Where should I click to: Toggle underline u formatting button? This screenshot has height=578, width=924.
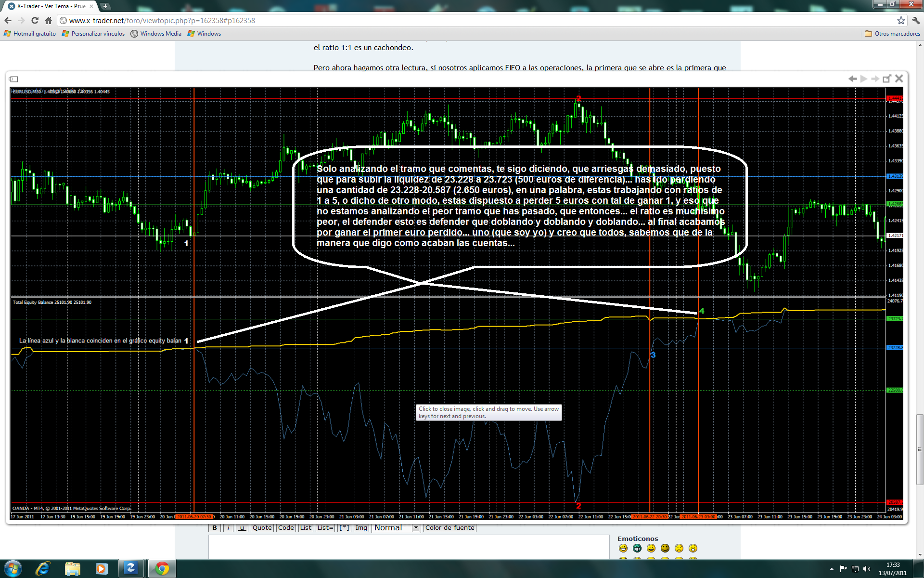click(242, 528)
